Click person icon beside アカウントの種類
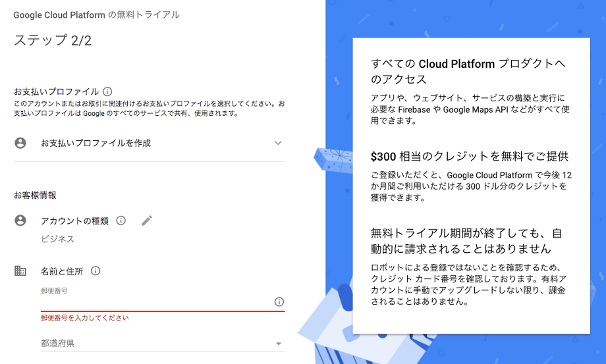The image size is (606, 364). [x=20, y=221]
